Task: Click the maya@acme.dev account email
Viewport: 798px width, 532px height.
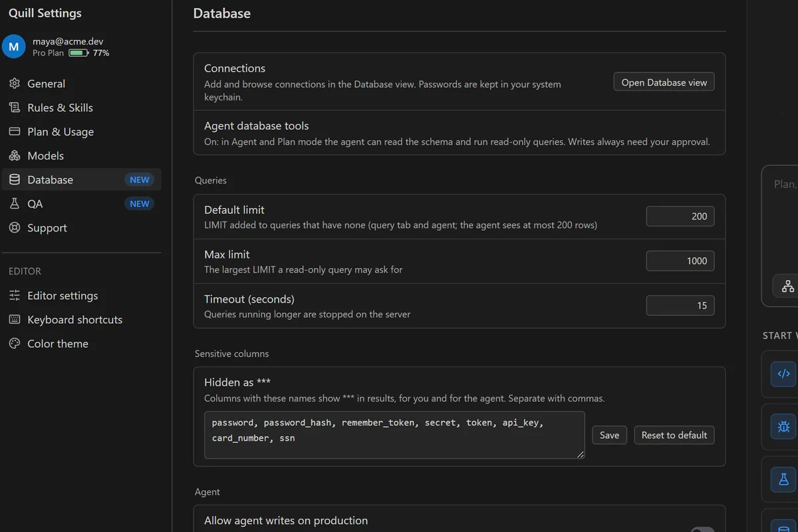Action: [68, 41]
